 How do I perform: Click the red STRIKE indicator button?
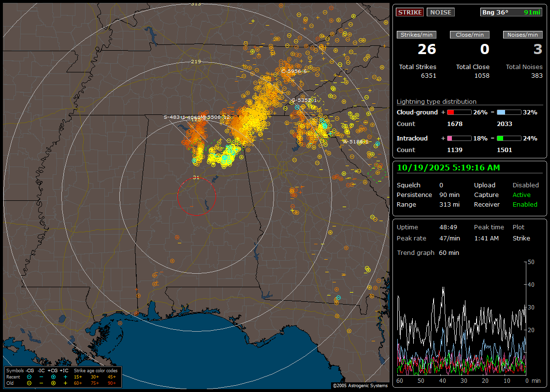tap(410, 12)
